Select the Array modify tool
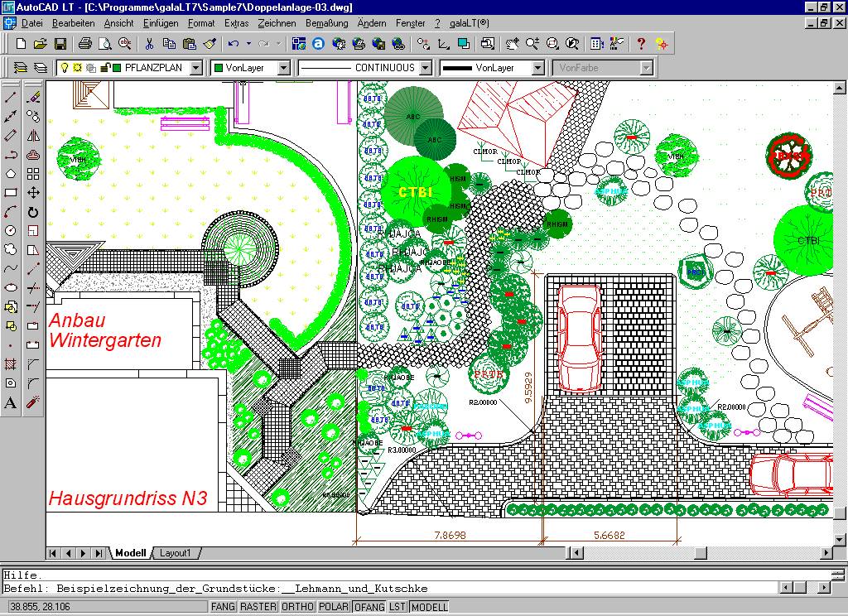848x616 pixels. click(x=33, y=174)
